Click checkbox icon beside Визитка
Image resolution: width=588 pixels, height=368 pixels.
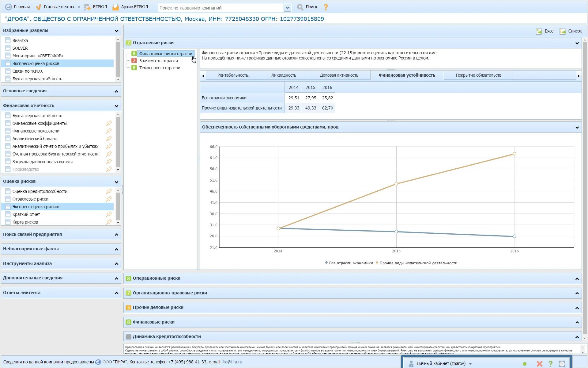8,40
